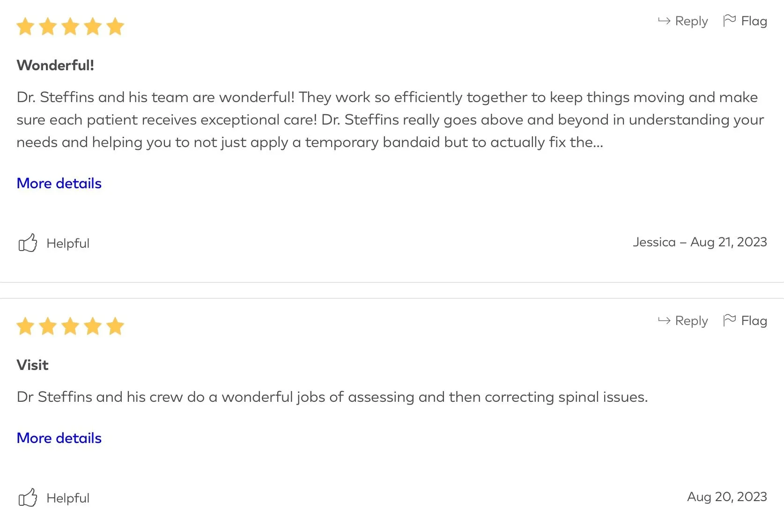
Task: Expand More details under the Wonderful! review
Action: [59, 183]
